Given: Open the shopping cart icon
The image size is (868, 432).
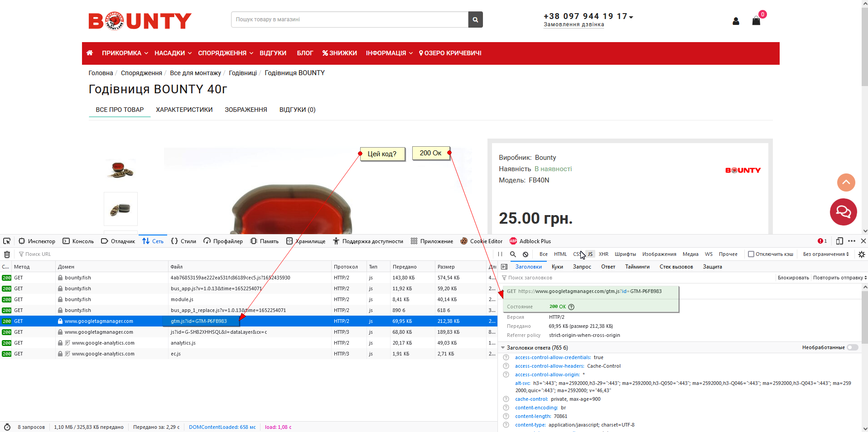Looking at the screenshot, I should (756, 21).
